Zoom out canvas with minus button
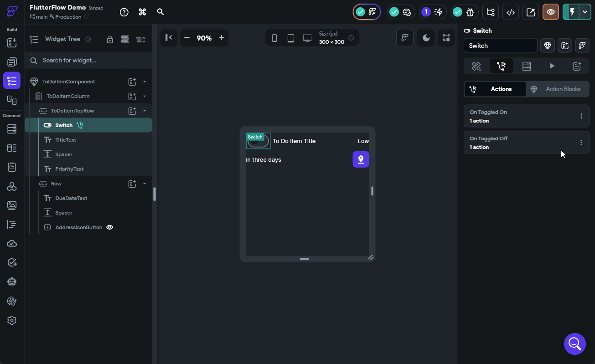595x364 pixels. [x=186, y=38]
